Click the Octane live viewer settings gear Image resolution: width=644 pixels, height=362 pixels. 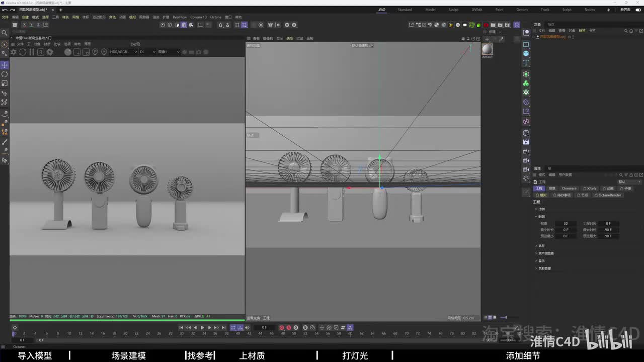click(50, 52)
